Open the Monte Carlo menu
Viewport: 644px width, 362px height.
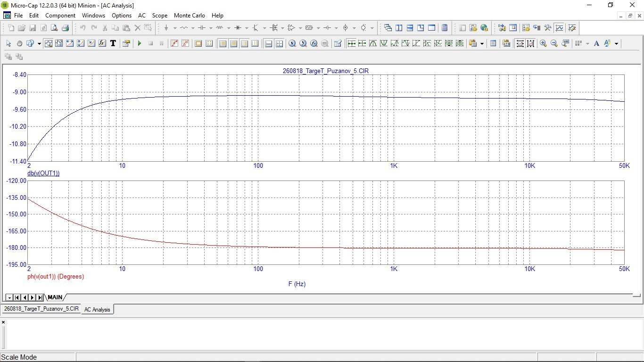[190, 16]
